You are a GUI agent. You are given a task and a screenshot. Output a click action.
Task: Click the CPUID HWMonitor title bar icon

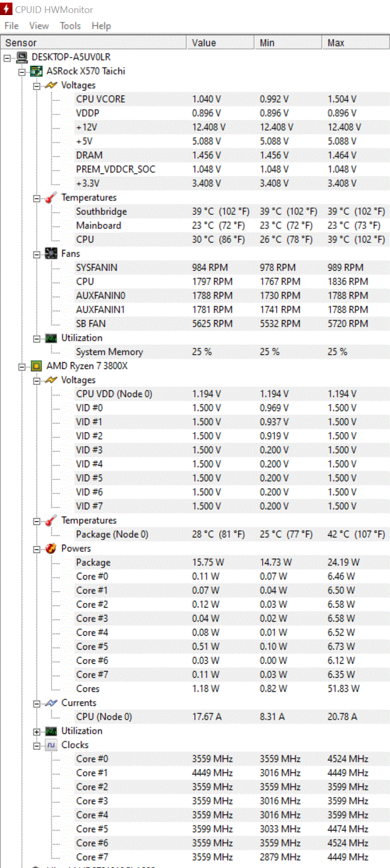pos(6,9)
